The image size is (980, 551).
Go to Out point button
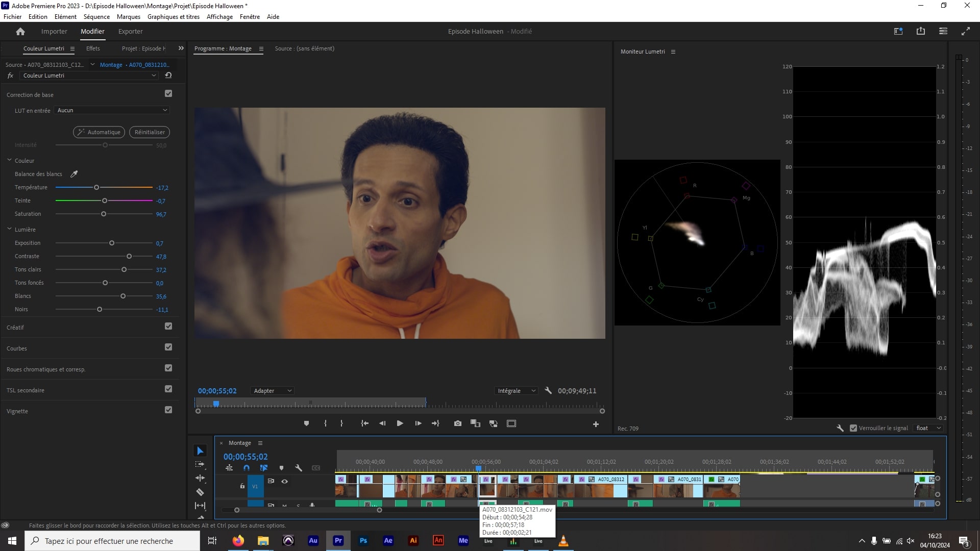(435, 423)
